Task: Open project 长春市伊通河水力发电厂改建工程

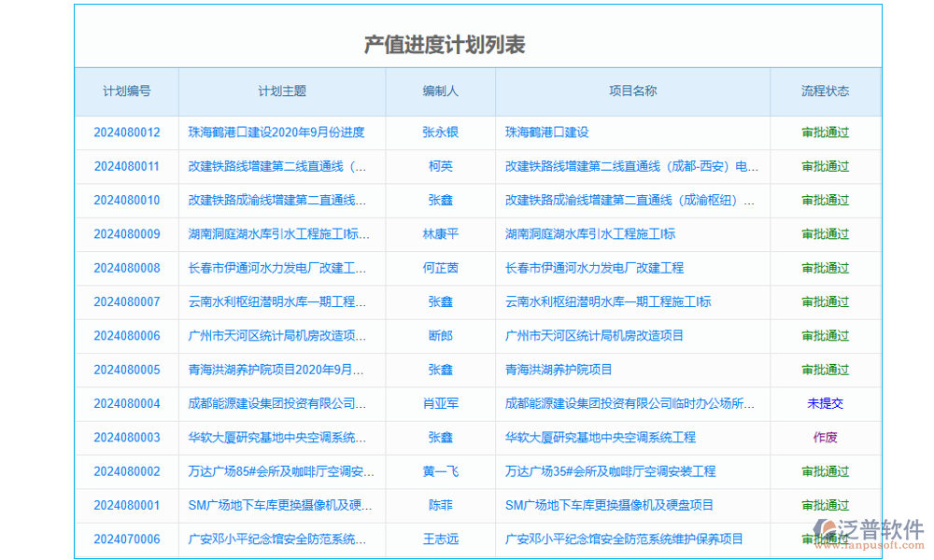Action: point(596,268)
